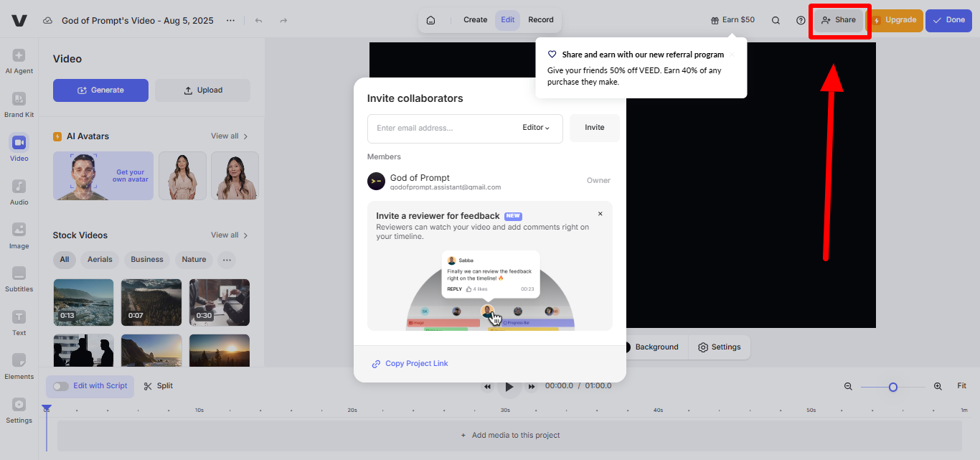Click the project title text
Image resolution: width=980 pixels, height=460 pixels.
click(x=138, y=21)
